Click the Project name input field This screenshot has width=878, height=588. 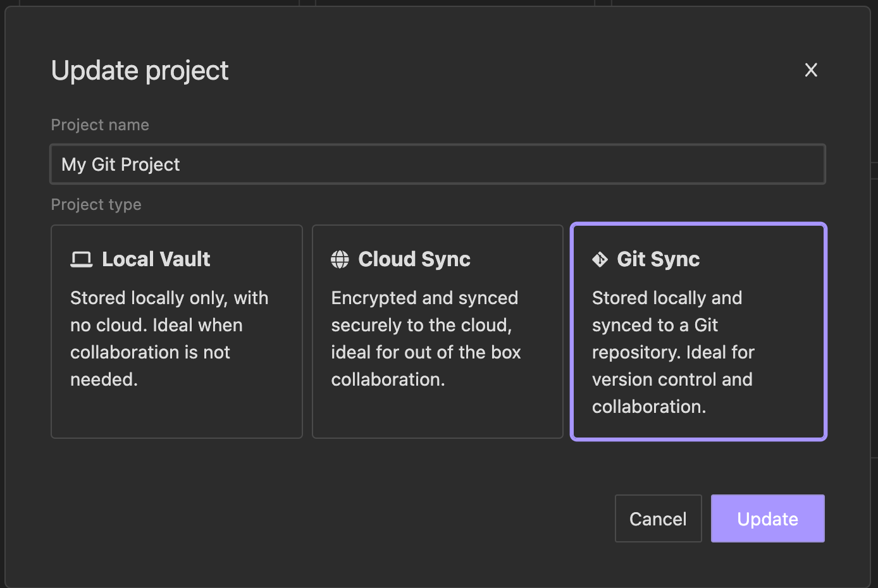tap(438, 164)
